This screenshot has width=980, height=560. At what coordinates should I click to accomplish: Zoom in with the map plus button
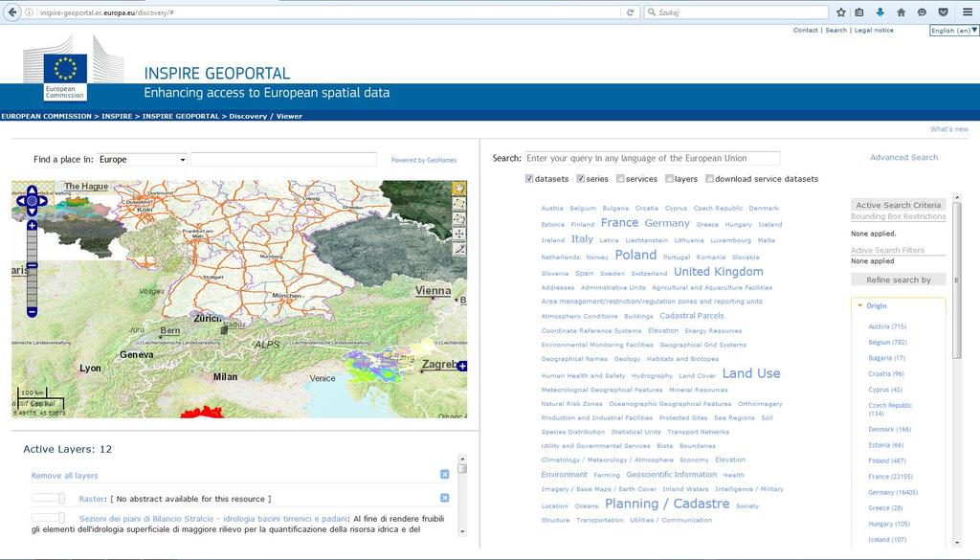point(32,225)
